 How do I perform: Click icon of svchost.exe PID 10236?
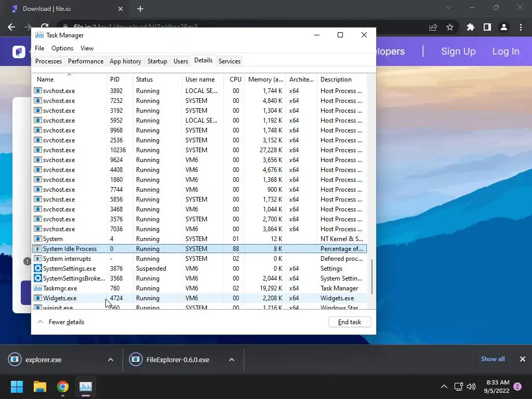pyautogui.click(x=37, y=150)
